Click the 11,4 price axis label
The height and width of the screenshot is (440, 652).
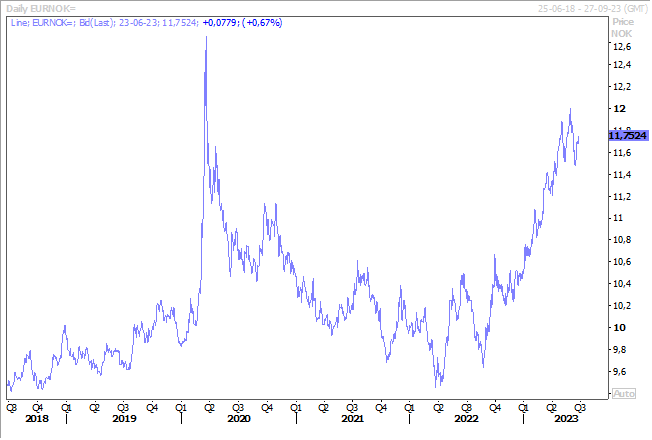click(x=622, y=175)
